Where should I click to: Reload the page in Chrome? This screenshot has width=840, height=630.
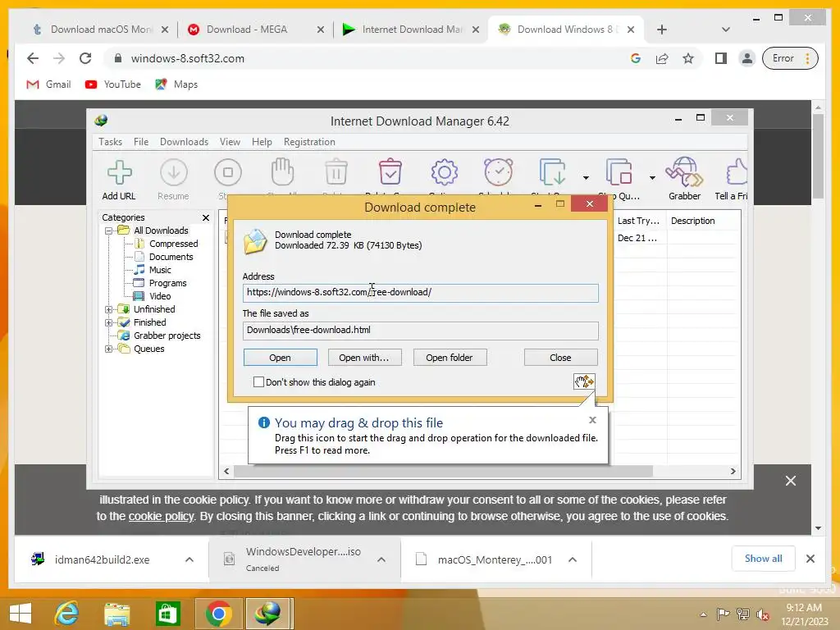[85, 58]
